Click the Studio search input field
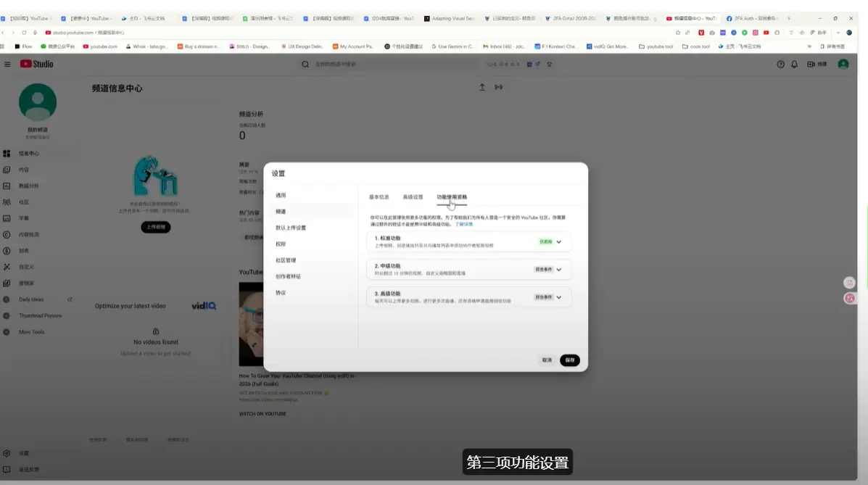The height and width of the screenshot is (485, 868). click(x=396, y=65)
